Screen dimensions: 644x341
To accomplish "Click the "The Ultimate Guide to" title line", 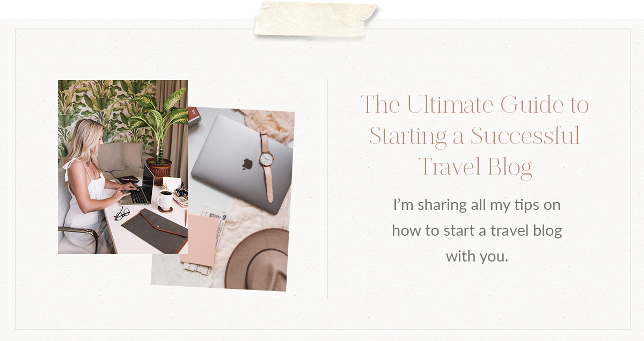I will 474,104.
